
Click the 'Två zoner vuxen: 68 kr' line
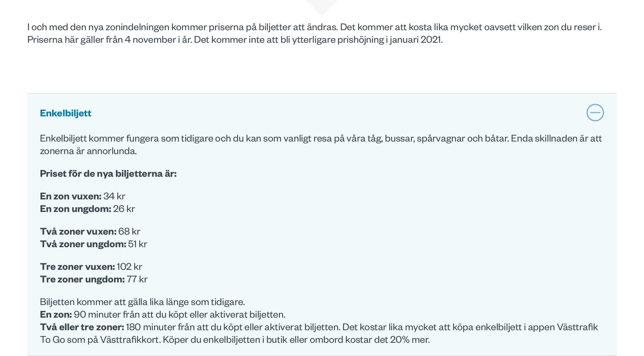90,231
